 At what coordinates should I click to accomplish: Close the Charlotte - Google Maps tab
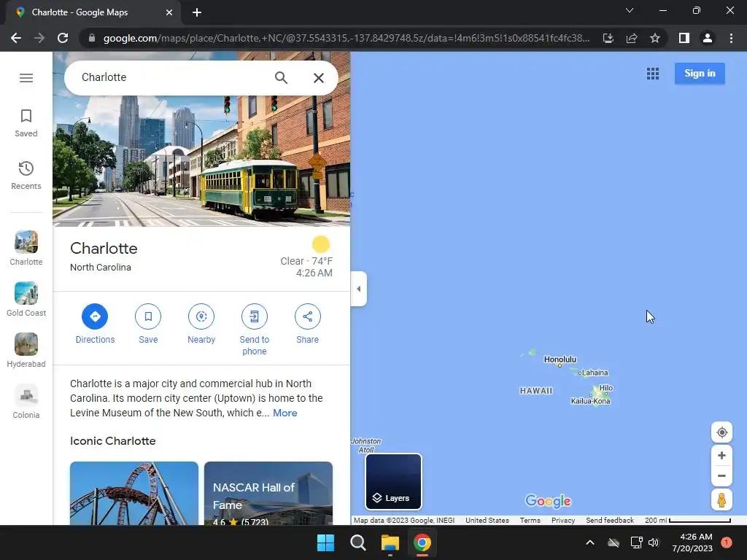point(169,12)
